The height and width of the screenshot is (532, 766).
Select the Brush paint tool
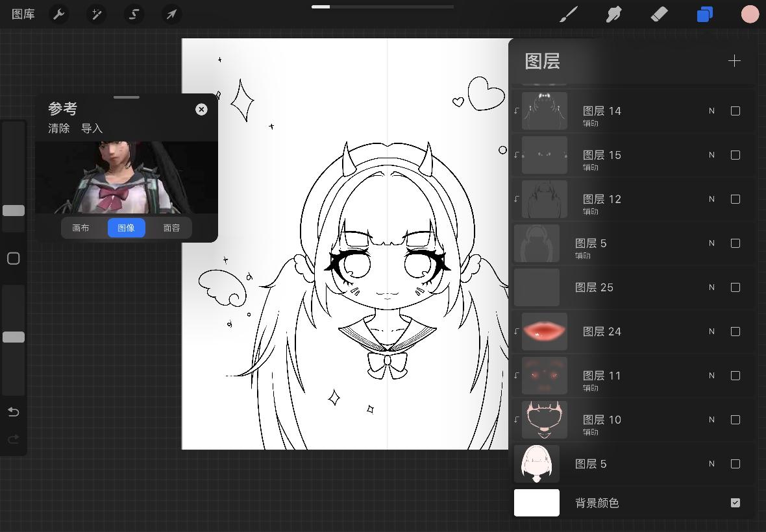pos(569,14)
